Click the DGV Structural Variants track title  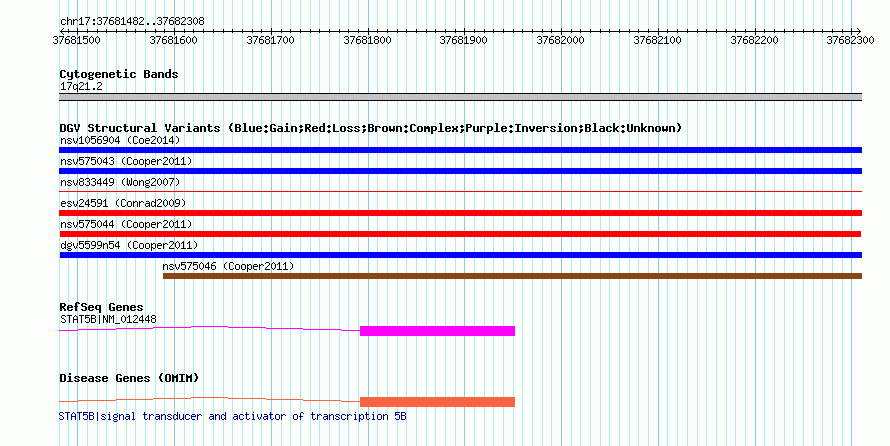point(370,128)
